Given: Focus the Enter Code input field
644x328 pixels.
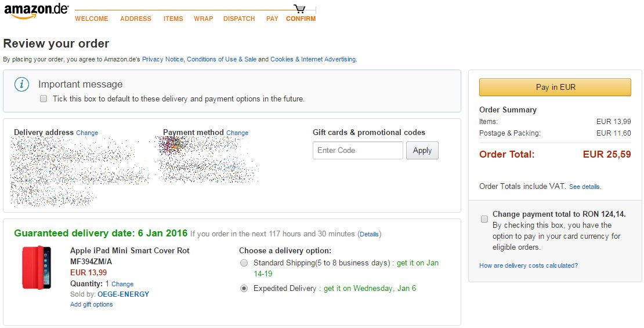Looking at the screenshot, I should (x=358, y=151).
